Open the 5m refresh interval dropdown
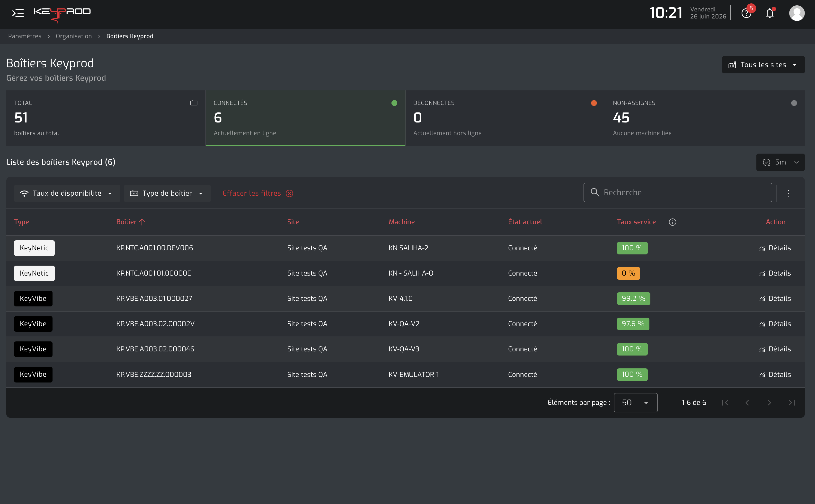Screen dimensions: 815x504 (780, 162)
